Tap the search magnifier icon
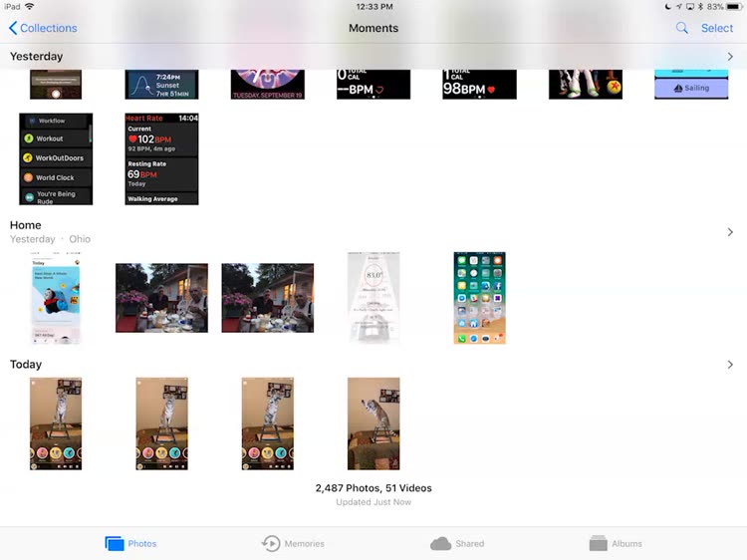747x560 pixels. 681,28
